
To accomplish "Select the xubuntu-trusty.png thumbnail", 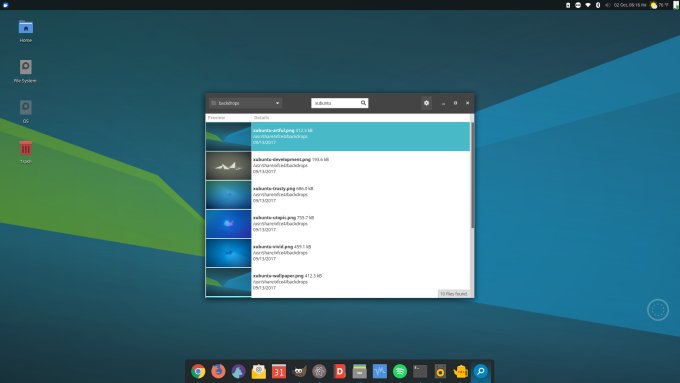I will [x=229, y=195].
